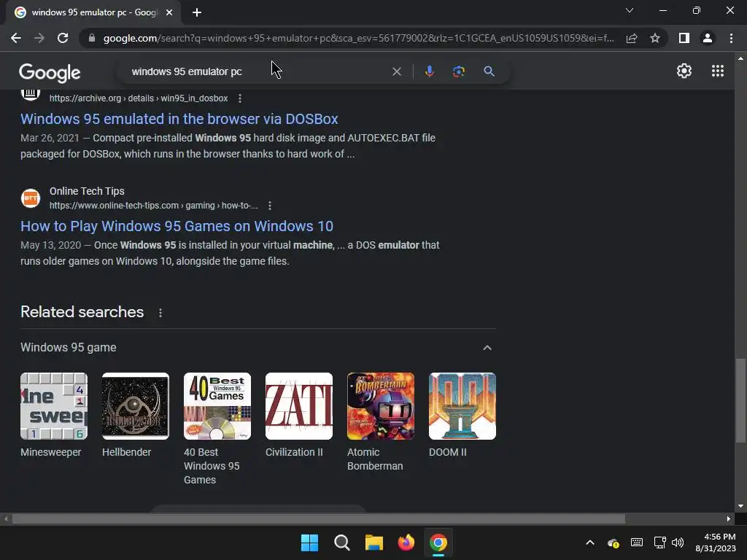The image size is (747, 560).
Task: Click the magnifier search button
Action: [x=489, y=71]
